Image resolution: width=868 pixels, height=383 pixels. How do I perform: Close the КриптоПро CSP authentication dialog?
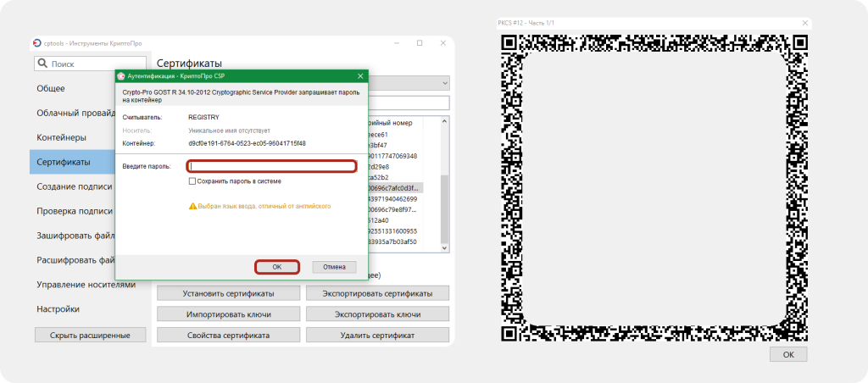coord(359,75)
